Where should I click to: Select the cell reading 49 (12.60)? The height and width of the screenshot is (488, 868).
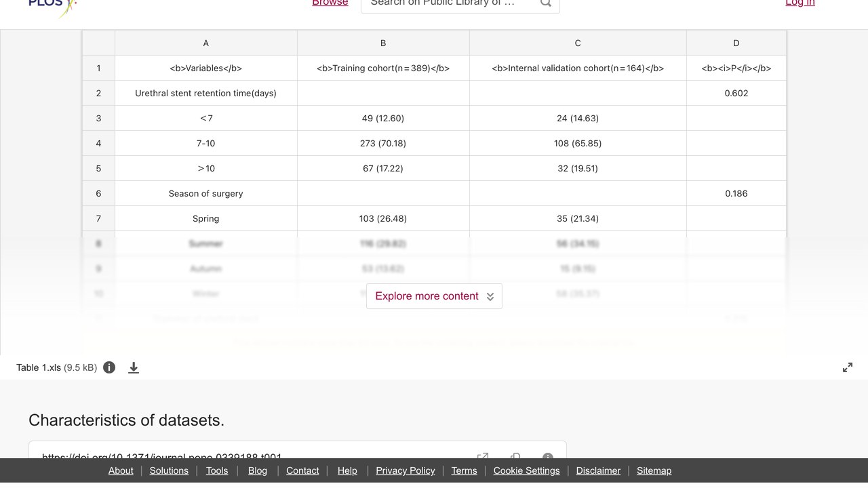[x=383, y=118]
